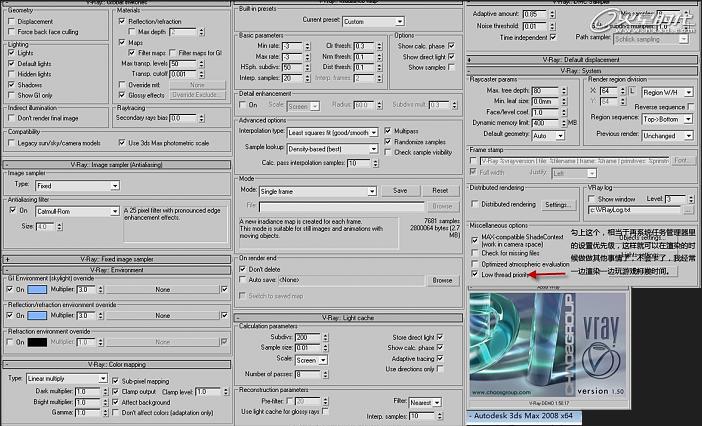This screenshot has width=702, height=426.
Task: Open the Previous render Unchanged dropdown
Action: coord(668,136)
